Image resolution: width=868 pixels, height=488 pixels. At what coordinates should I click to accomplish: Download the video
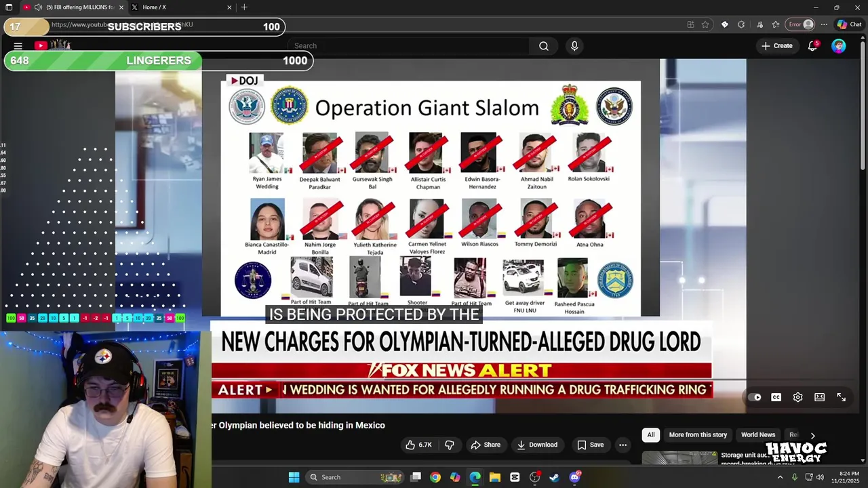click(537, 445)
